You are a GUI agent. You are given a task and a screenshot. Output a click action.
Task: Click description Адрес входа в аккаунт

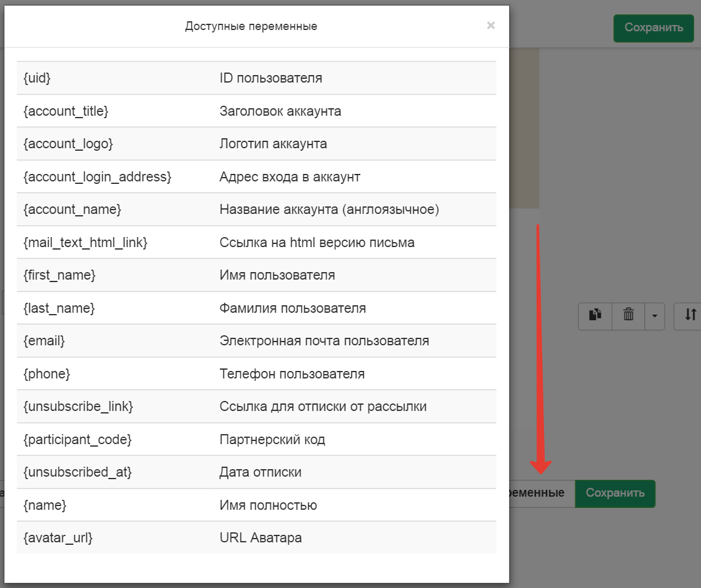290,177
